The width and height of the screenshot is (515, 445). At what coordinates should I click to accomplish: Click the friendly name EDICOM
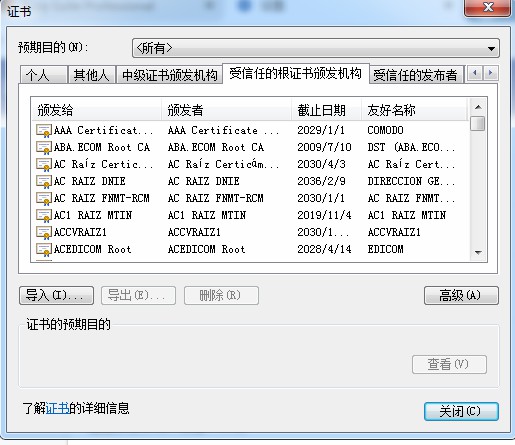point(385,249)
